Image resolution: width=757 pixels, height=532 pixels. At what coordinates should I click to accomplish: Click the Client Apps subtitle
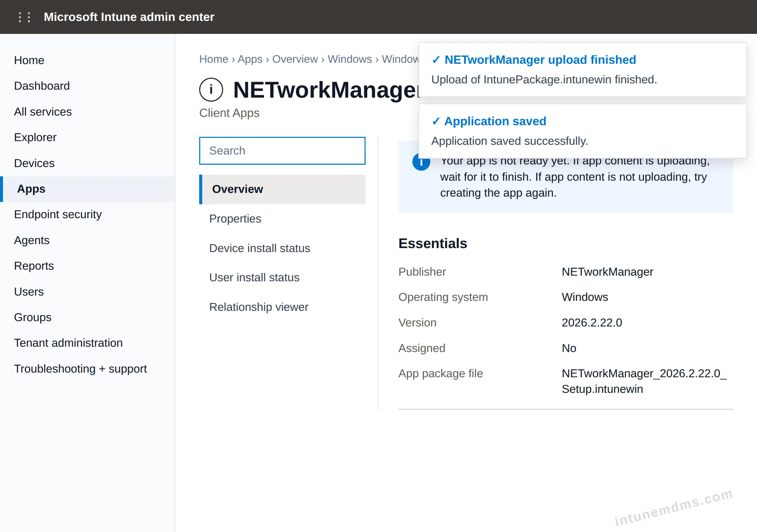click(229, 113)
